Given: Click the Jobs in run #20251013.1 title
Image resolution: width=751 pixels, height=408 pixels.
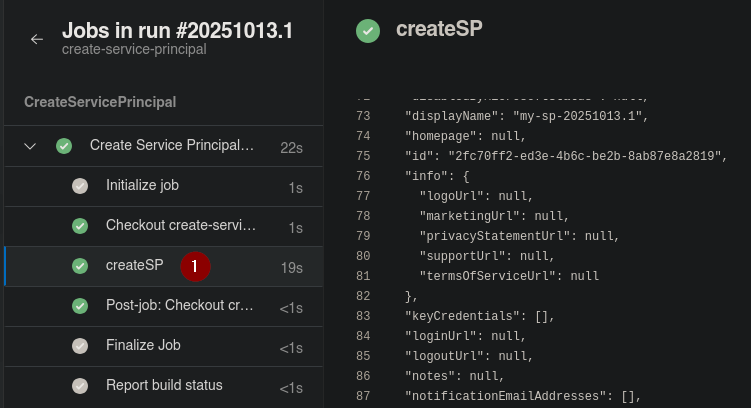Looking at the screenshot, I should pyautogui.click(x=177, y=29).
